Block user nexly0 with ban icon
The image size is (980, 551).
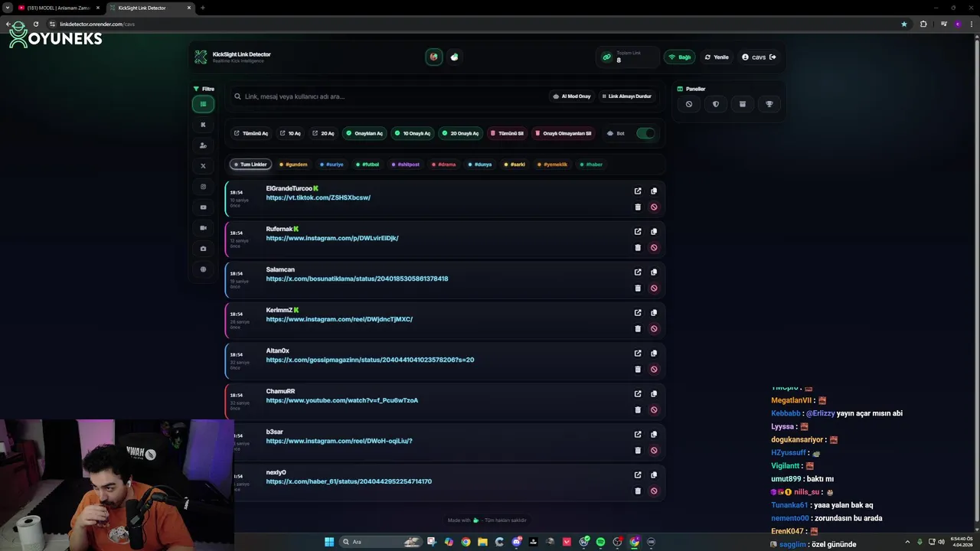pyautogui.click(x=654, y=491)
